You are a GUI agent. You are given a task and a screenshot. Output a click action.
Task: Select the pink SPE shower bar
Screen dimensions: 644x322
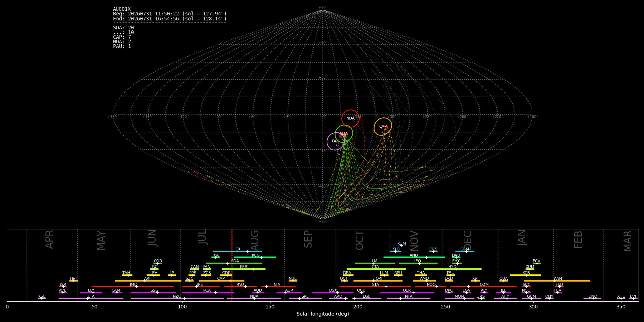pyautogui.click(x=305, y=298)
